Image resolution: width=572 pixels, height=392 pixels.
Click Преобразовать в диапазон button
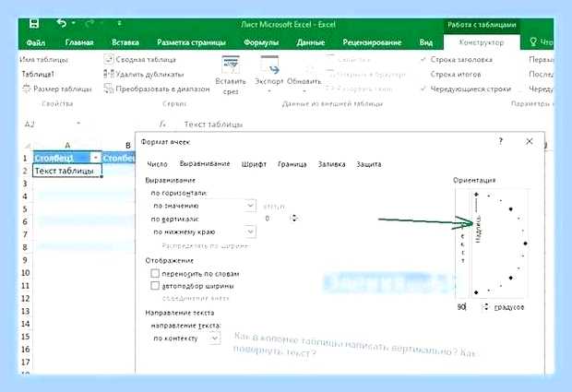(x=157, y=89)
